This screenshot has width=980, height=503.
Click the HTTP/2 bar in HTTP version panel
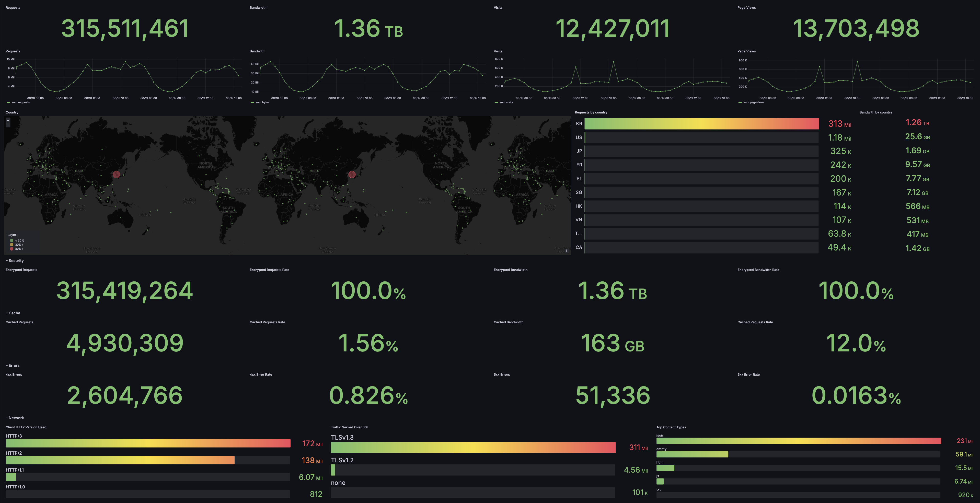point(120,460)
